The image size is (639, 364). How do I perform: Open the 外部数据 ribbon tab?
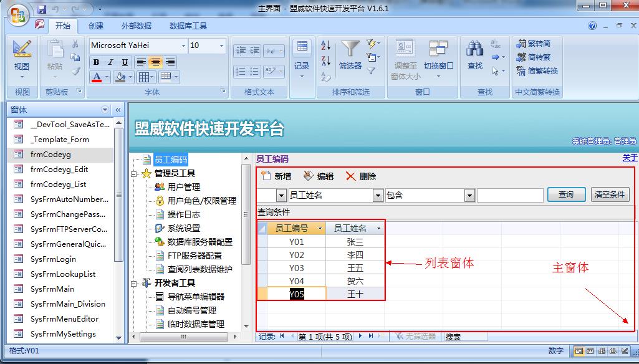pos(136,26)
